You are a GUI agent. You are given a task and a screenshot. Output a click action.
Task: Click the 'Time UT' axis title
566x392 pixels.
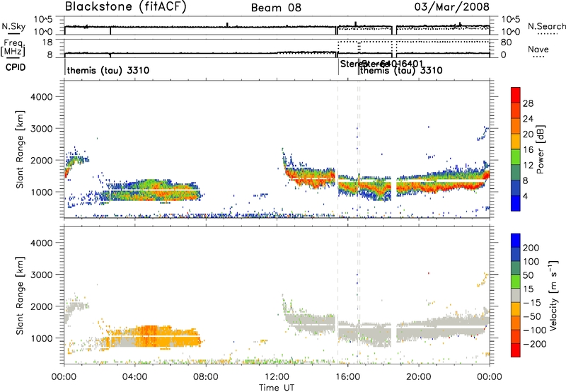277,388
